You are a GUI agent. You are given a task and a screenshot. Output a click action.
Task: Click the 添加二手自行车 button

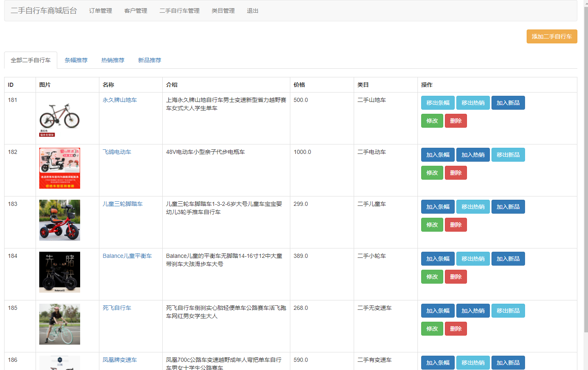tap(552, 36)
